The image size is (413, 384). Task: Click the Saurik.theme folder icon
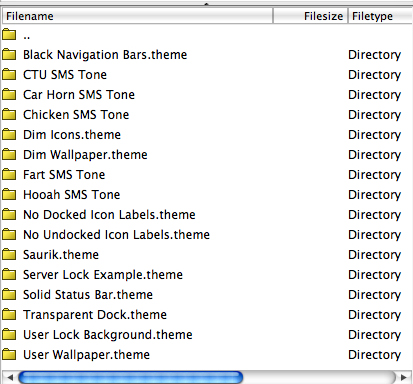pos(9,254)
